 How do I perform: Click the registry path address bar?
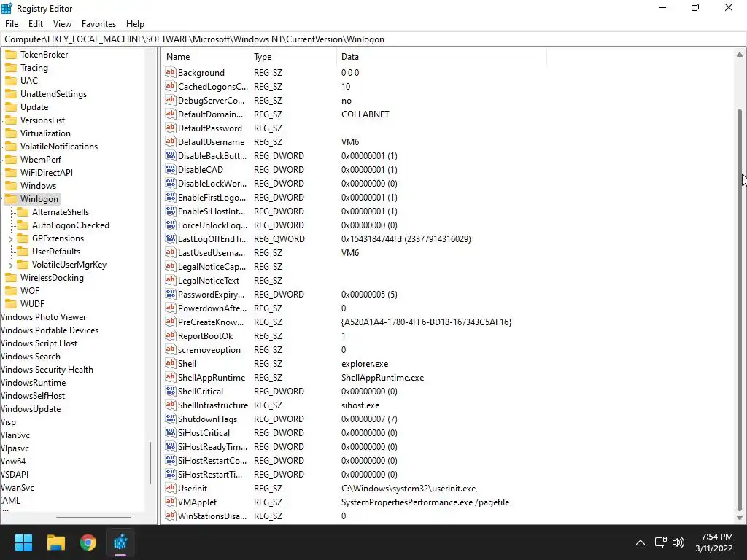coord(373,39)
